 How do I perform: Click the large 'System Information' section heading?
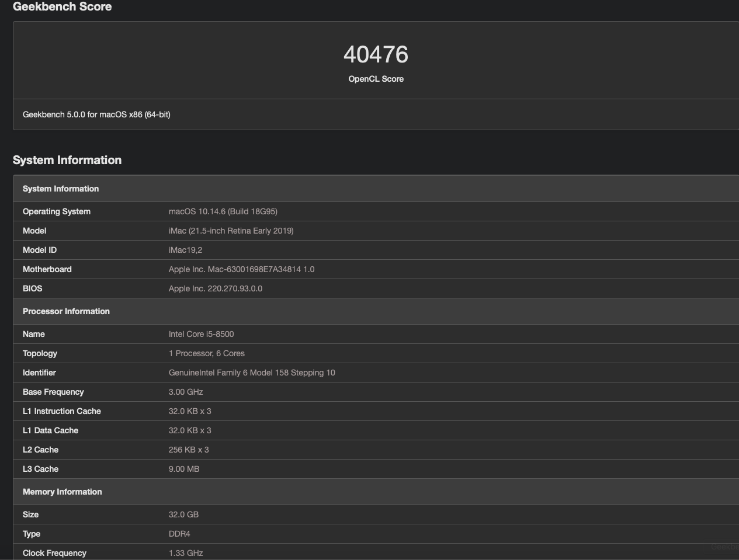pyautogui.click(x=67, y=160)
